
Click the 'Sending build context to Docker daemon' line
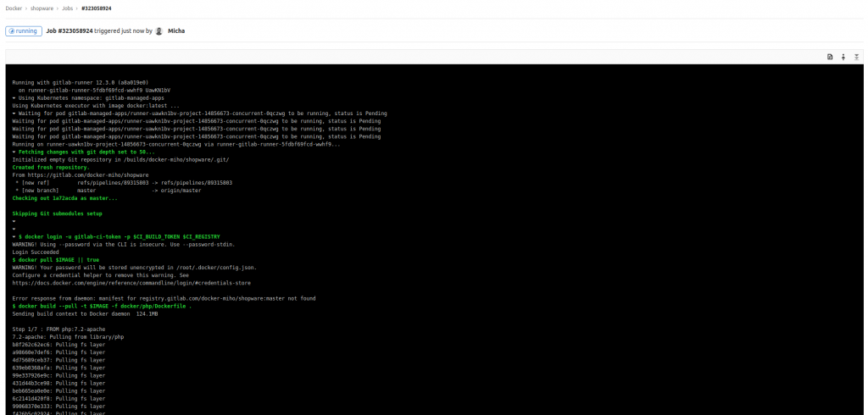point(85,313)
